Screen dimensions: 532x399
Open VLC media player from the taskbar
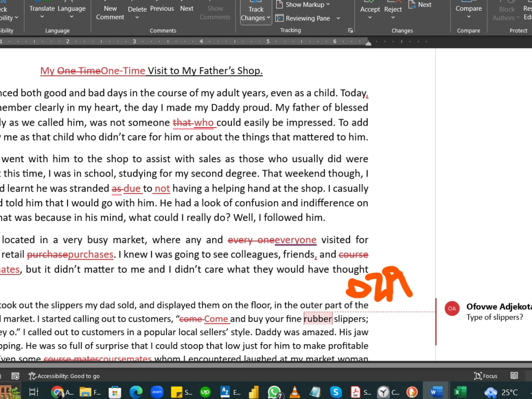[x=295, y=392]
